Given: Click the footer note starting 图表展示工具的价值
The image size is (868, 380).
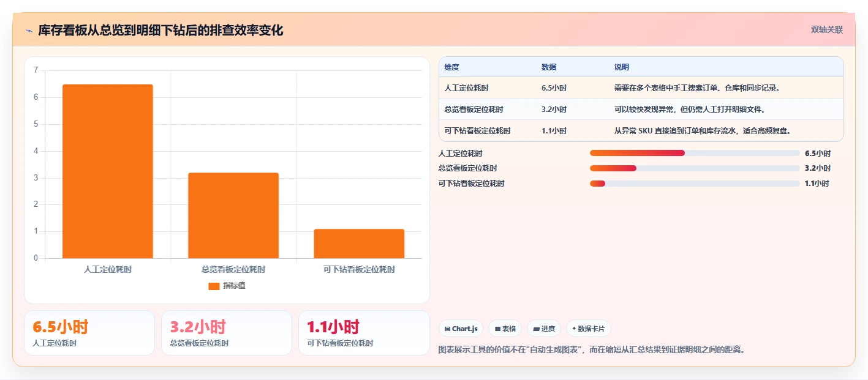Looking at the screenshot, I should point(592,350).
